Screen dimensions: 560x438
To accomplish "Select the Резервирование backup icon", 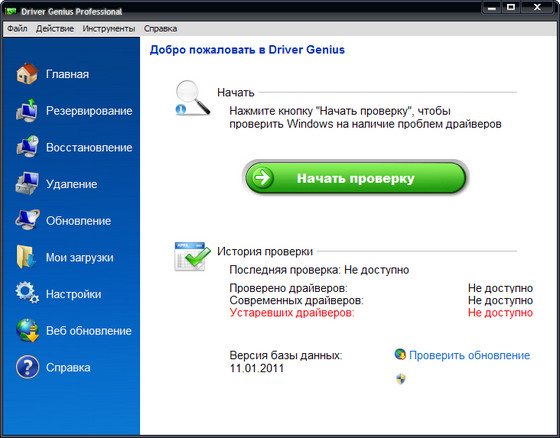I will [x=27, y=110].
